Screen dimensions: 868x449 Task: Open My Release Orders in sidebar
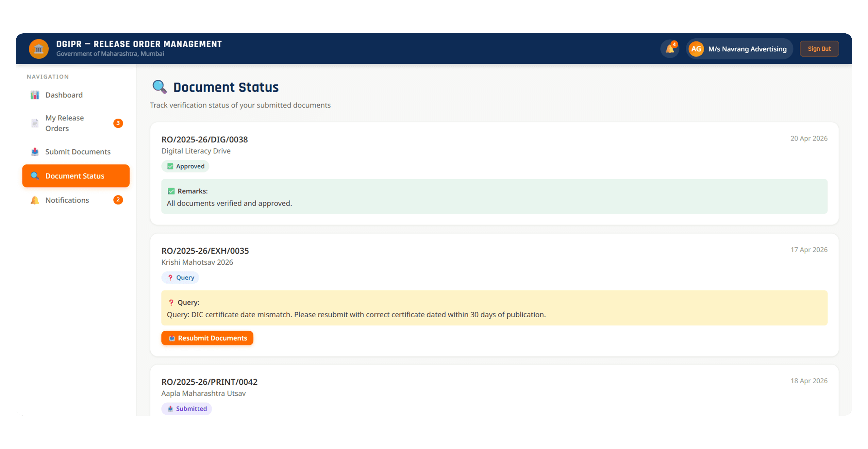(x=76, y=123)
